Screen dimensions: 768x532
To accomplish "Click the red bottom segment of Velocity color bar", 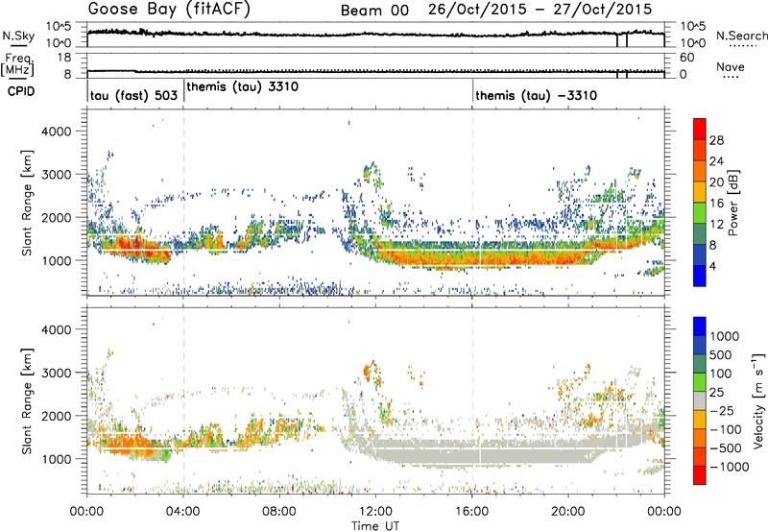I will point(700,475).
